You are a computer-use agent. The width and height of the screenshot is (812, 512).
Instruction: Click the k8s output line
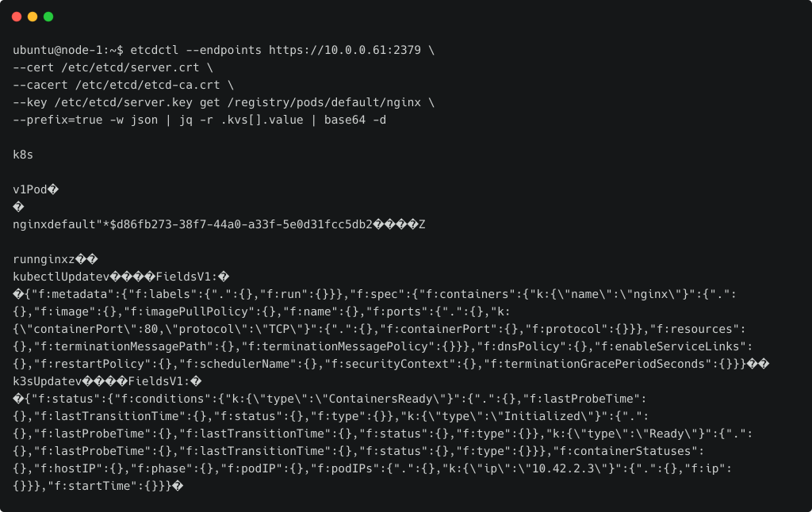[x=23, y=155]
